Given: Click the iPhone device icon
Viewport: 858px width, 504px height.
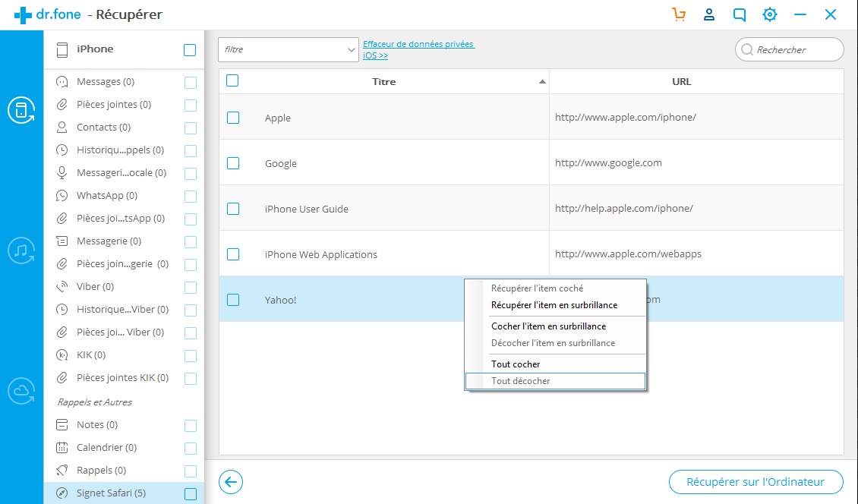Looking at the screenshot, I should click(62, 50).
